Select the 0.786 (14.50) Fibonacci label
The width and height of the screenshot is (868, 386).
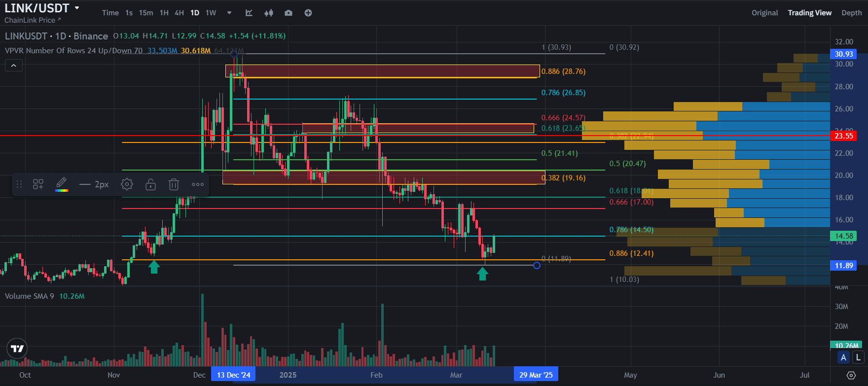click(631, 230)
